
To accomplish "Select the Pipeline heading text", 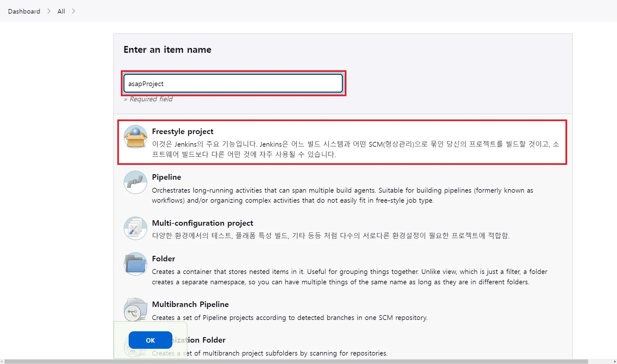I will (166, 177).
